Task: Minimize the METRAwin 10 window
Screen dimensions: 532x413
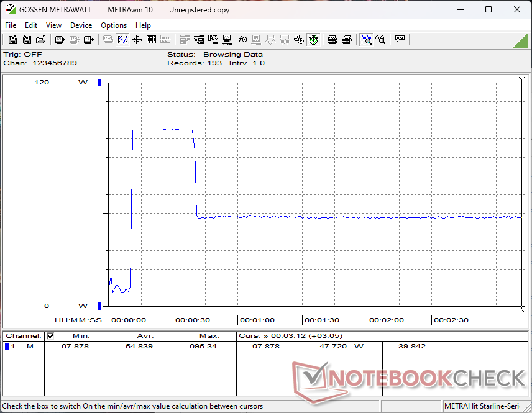Action: [x=461, y=9]
